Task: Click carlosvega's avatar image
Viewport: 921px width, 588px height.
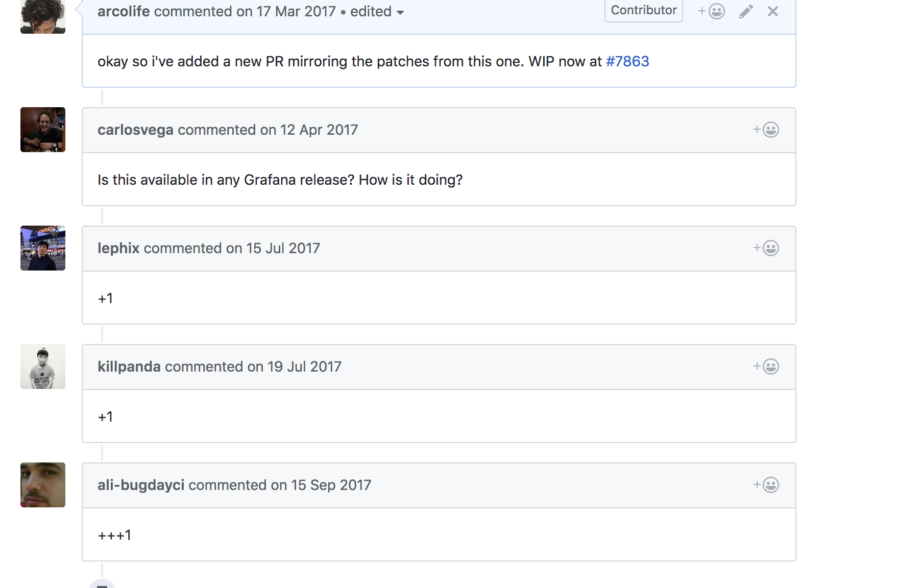Action: point(43,130)
